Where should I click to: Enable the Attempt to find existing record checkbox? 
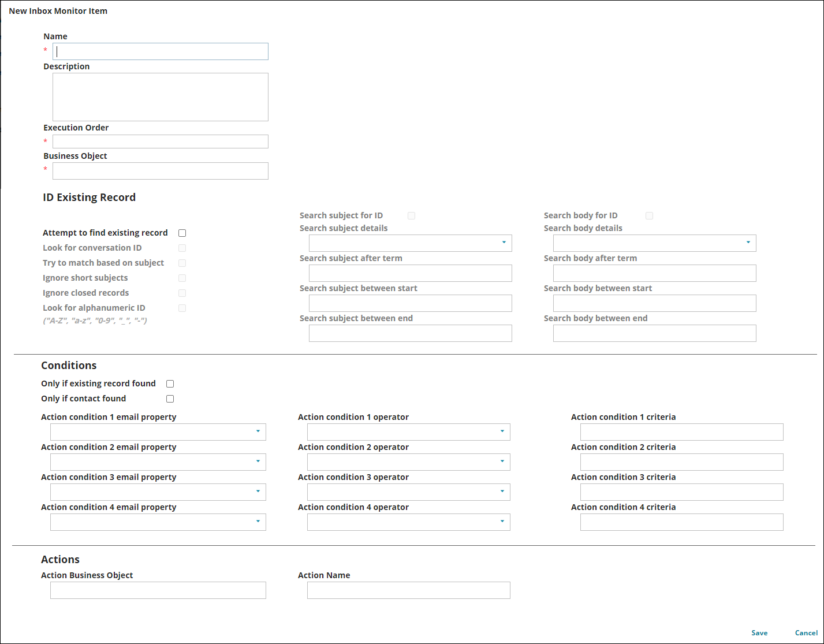tap(182, 233)
